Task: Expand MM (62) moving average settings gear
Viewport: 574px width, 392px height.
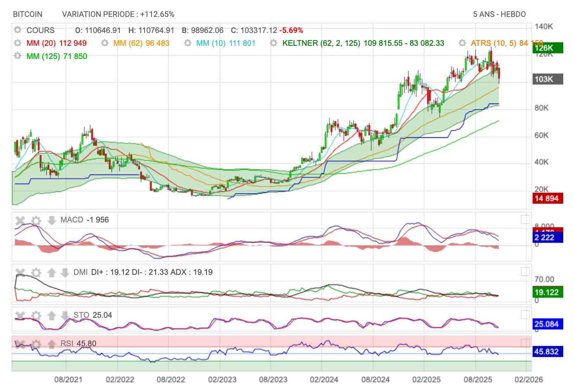Action: [104, 43]
